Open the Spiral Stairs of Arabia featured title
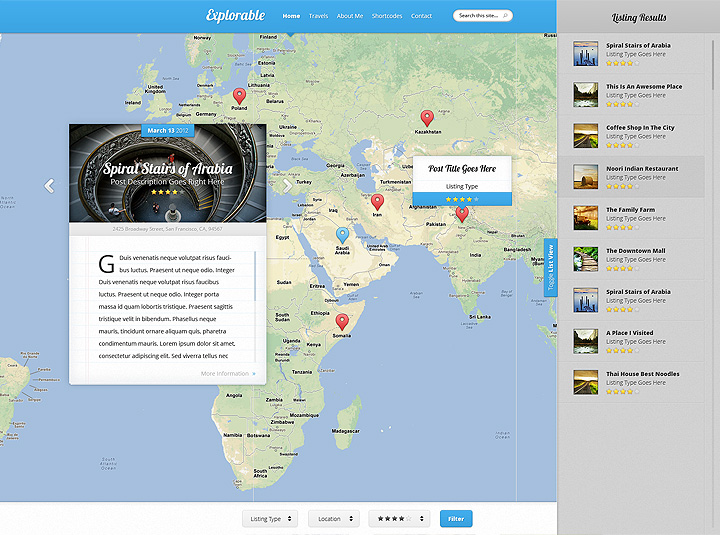This screenshot has height=535, width=720. point(168,169)
